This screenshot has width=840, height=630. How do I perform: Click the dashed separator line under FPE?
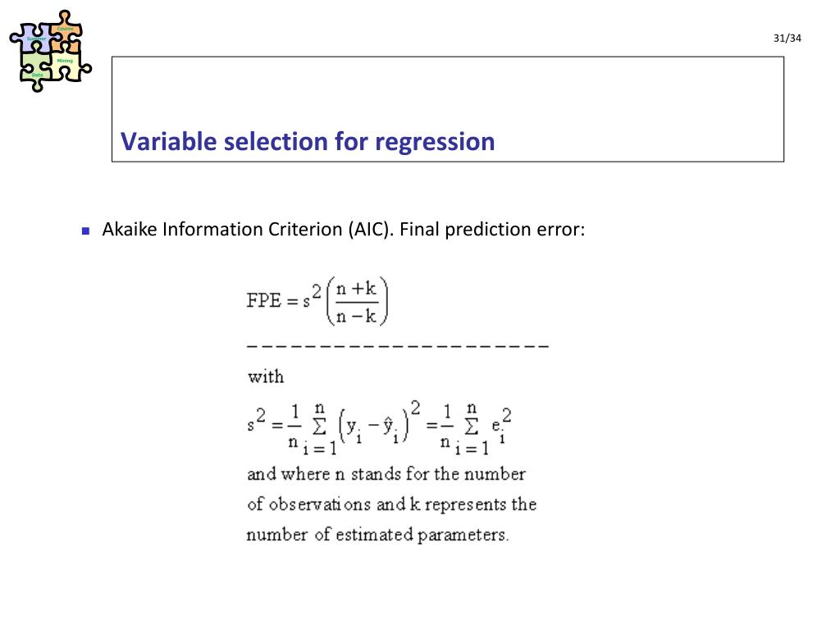click(x=398, y=347)
